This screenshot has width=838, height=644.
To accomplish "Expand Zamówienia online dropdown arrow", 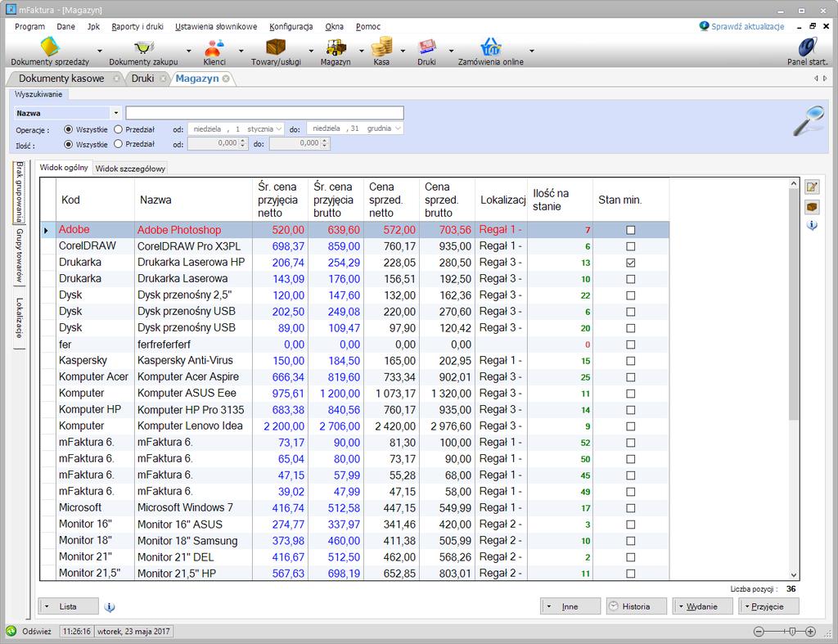I will [532, 51].
